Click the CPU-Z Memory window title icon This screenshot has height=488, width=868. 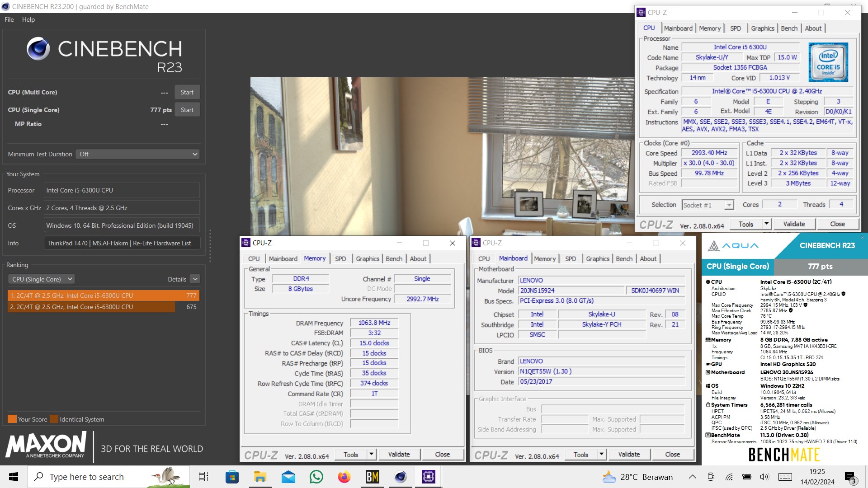246,243
